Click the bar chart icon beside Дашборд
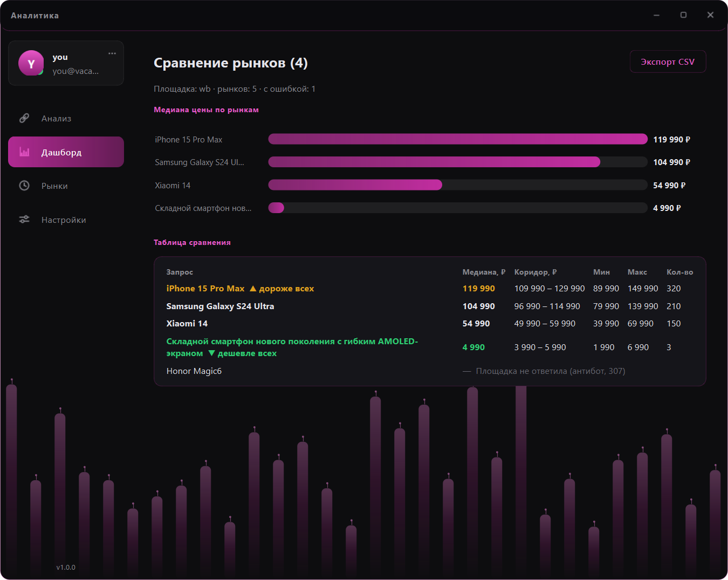Image resolution: width=728 pixels, height=580 pixels. tap(24, 152)
